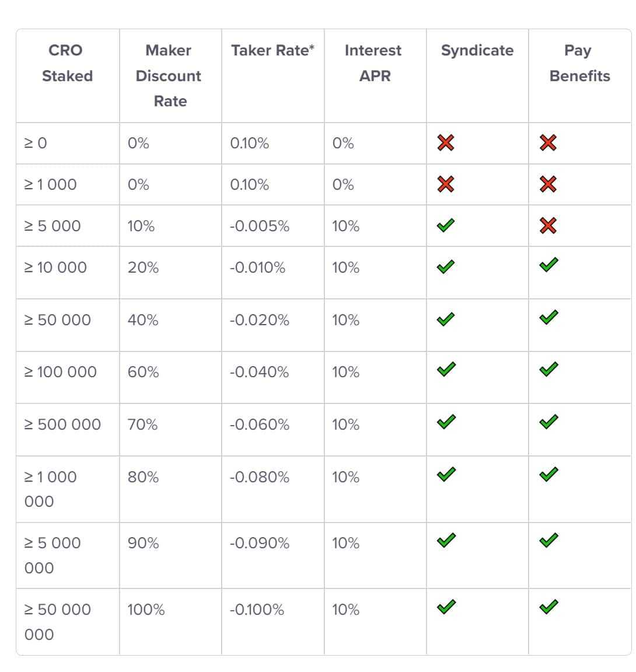
Task: Click the Maker Discount Rate header
Action: point(169,76)
